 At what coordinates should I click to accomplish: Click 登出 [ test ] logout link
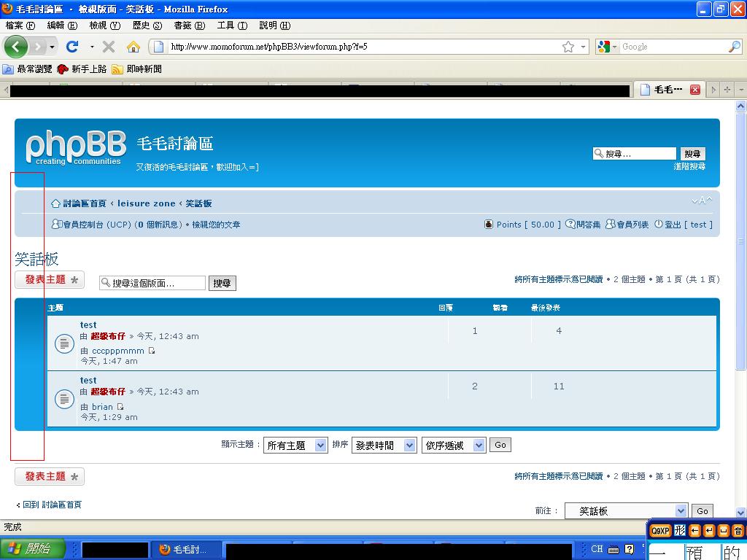tap(689, 225)
